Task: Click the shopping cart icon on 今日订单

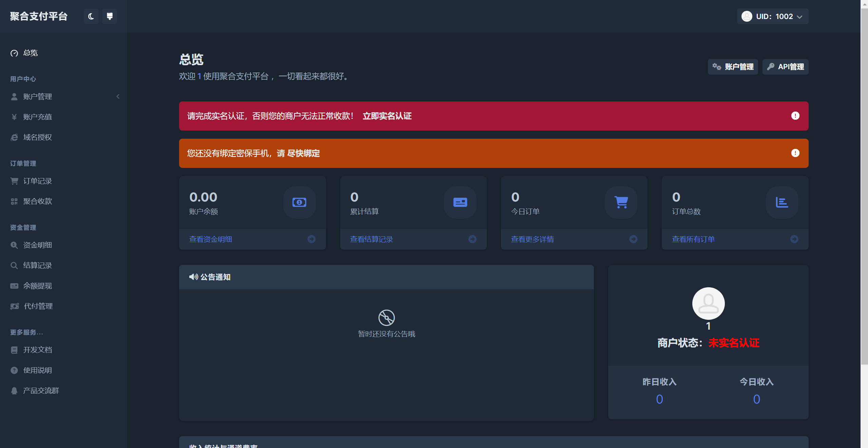Action: (x=621, y=202)
